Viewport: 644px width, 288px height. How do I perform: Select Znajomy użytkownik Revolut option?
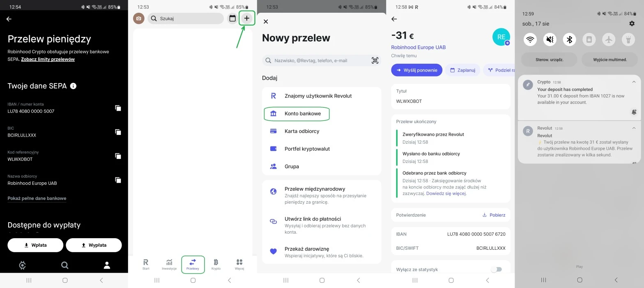[322, 96]
